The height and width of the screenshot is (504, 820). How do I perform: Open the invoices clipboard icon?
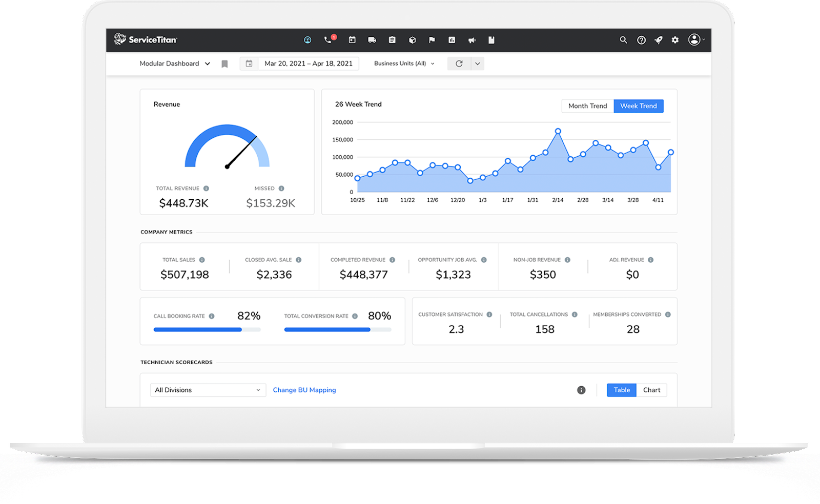(x=392, y=39)
